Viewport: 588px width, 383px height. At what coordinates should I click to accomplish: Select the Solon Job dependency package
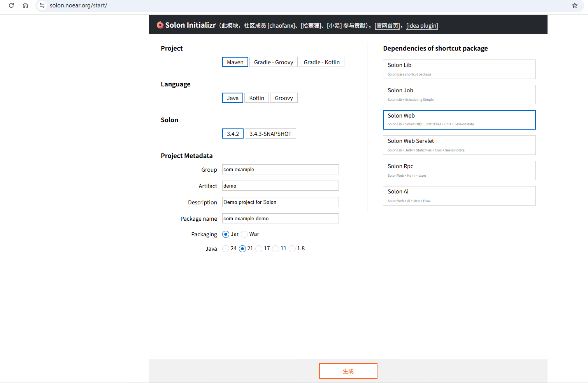[459, 95]
